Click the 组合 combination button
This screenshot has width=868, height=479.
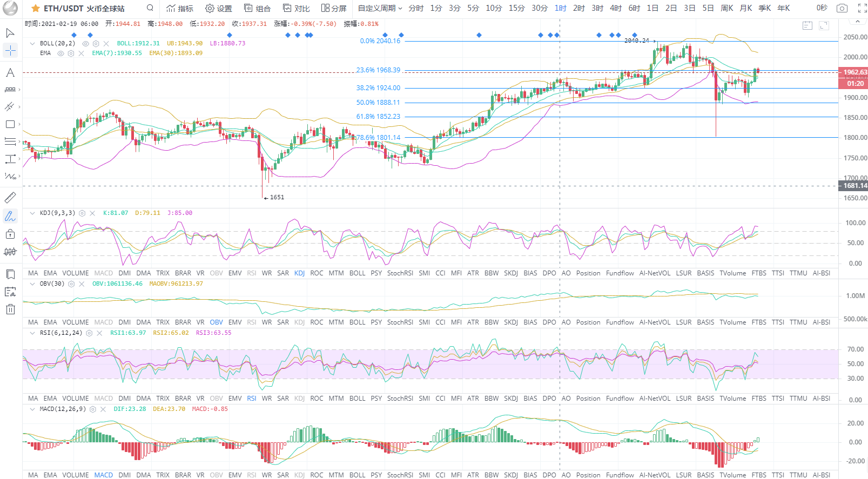[258, 8]
